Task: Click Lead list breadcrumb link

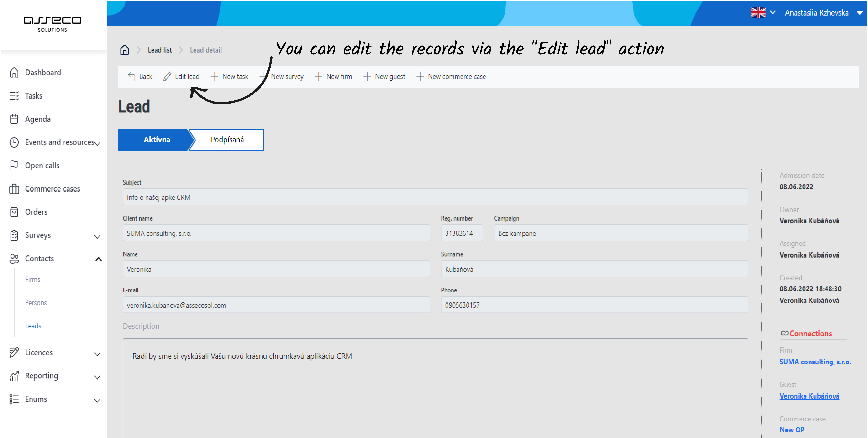Action: (x=160, y=50)
